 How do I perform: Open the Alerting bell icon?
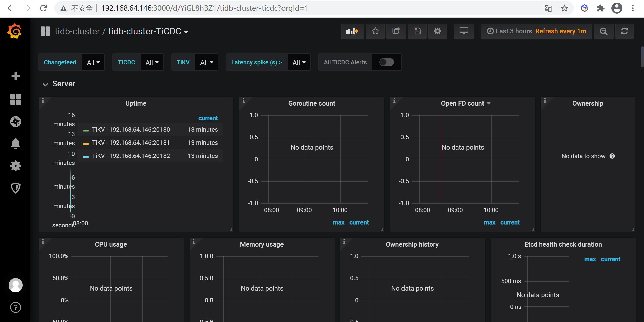(16, 144)
